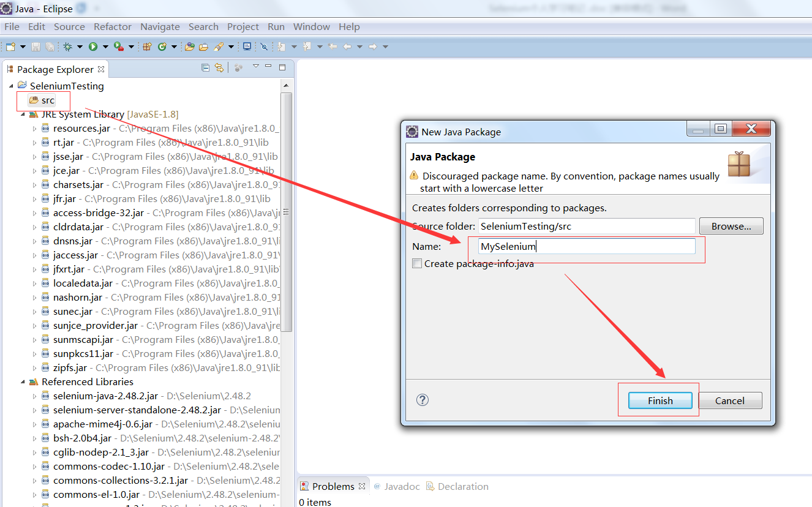Switch to the Javadoc tab
This screenshot has height=507, width=812.
click(396, 486)
